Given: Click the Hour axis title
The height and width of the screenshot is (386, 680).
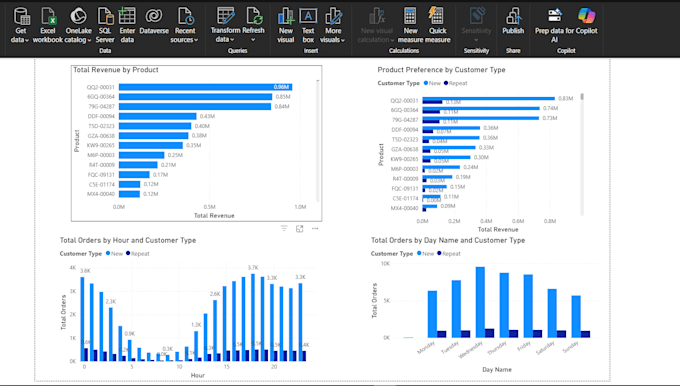Looking at the screenshot, I should pos(198,375).
